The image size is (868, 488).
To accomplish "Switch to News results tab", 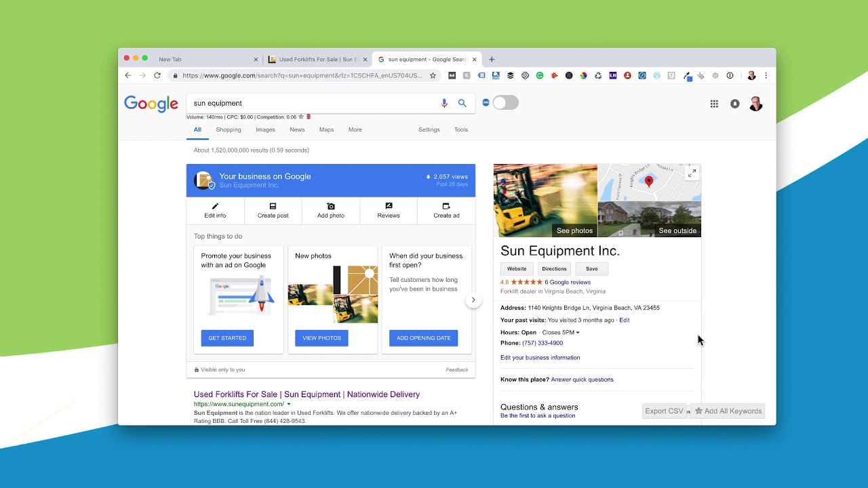I will tap(297, 129).
